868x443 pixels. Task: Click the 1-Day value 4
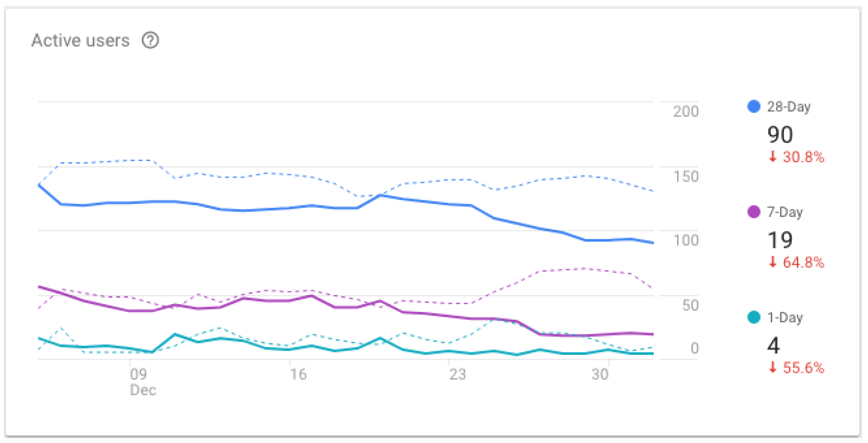773,345
